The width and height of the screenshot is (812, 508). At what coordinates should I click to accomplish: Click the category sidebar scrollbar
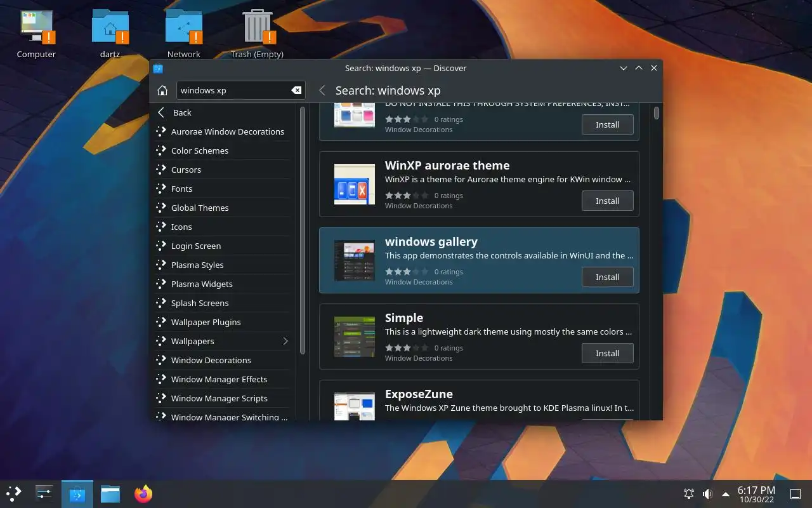(303, 230)
